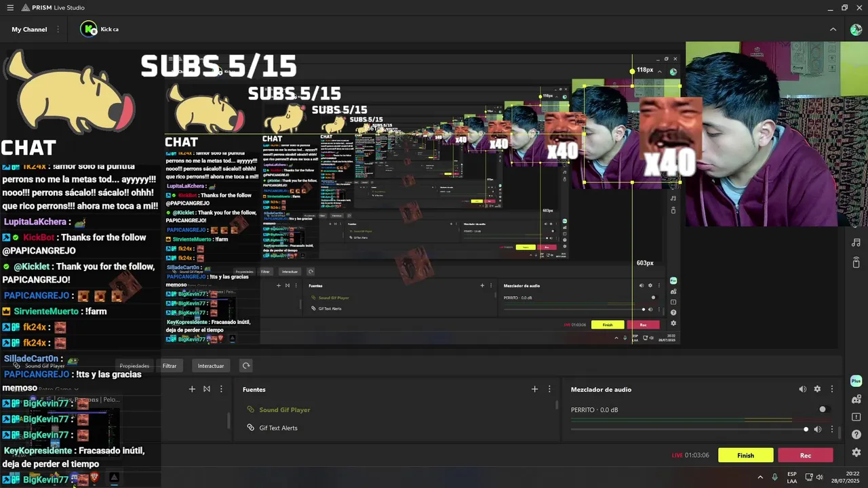Click the PRISM Live Studio logo icon
Viewport: 868px width, 488px height.
click(25, 7)
